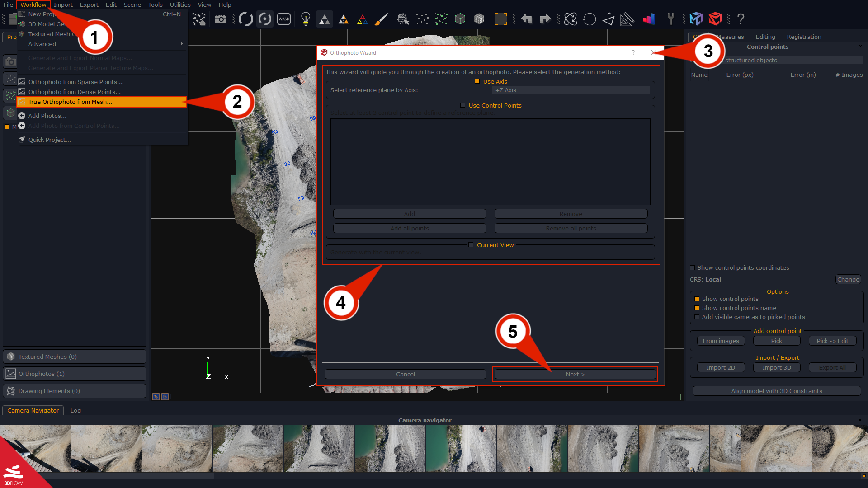Show dense point cloud green dots icon
This screenshot has height=488, width=868.
(441, 19)
